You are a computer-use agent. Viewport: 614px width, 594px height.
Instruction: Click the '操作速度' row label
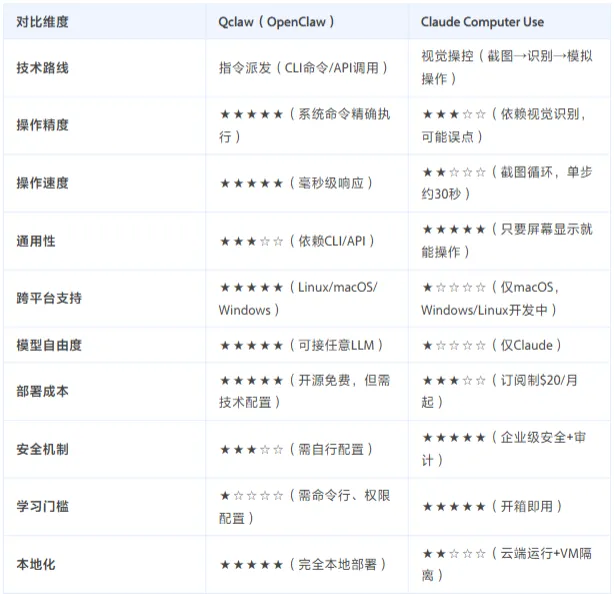coord(42,183)
